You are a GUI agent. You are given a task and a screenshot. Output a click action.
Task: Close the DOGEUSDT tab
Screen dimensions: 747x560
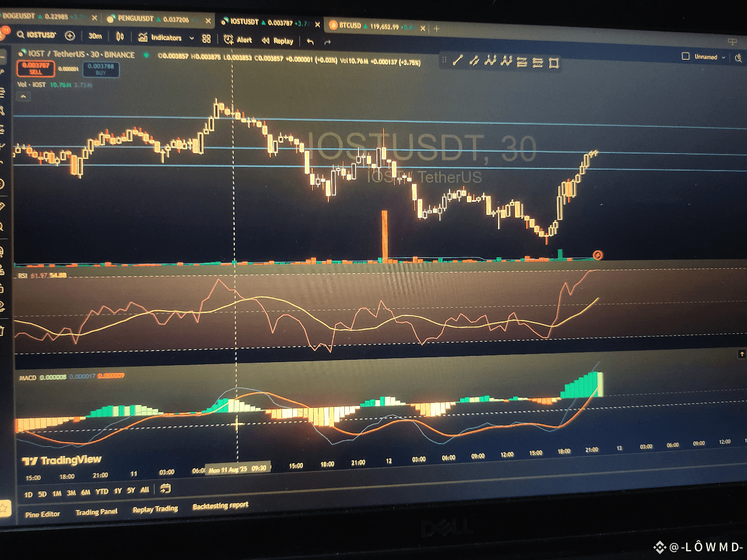coord(94,18)
